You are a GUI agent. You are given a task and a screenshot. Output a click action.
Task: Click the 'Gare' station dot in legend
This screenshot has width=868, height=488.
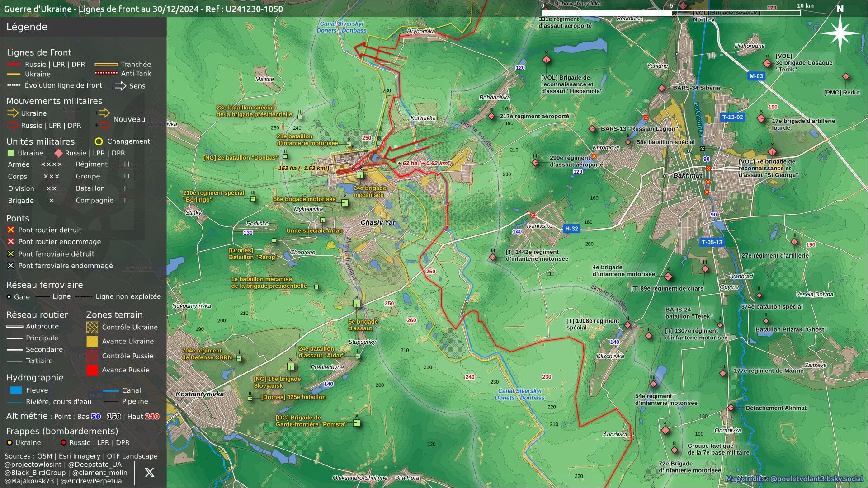(x=9, y=297)
